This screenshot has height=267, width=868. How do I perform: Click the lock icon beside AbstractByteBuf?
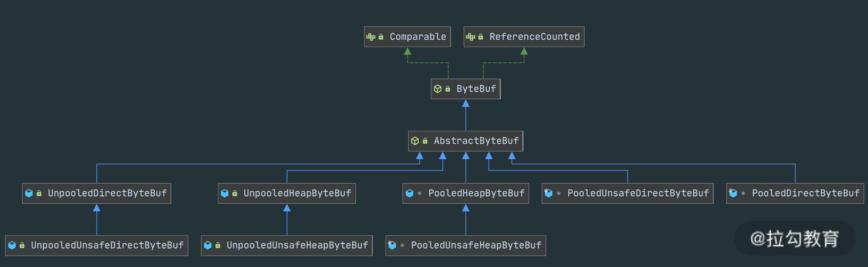(425, 141)
